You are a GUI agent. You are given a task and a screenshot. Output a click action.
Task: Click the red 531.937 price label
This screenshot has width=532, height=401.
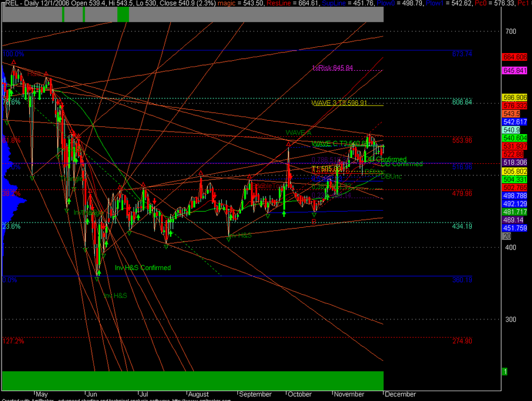point(515,146)
